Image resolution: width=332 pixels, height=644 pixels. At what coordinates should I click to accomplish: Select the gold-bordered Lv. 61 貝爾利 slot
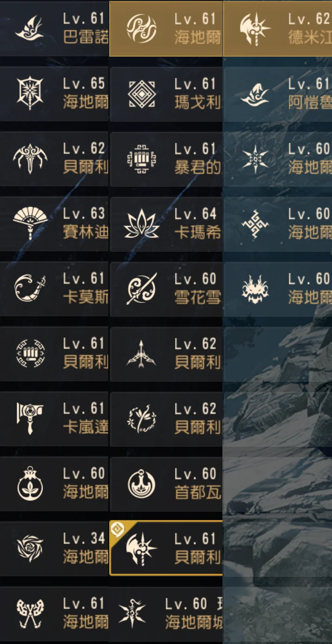pos(166,548)
